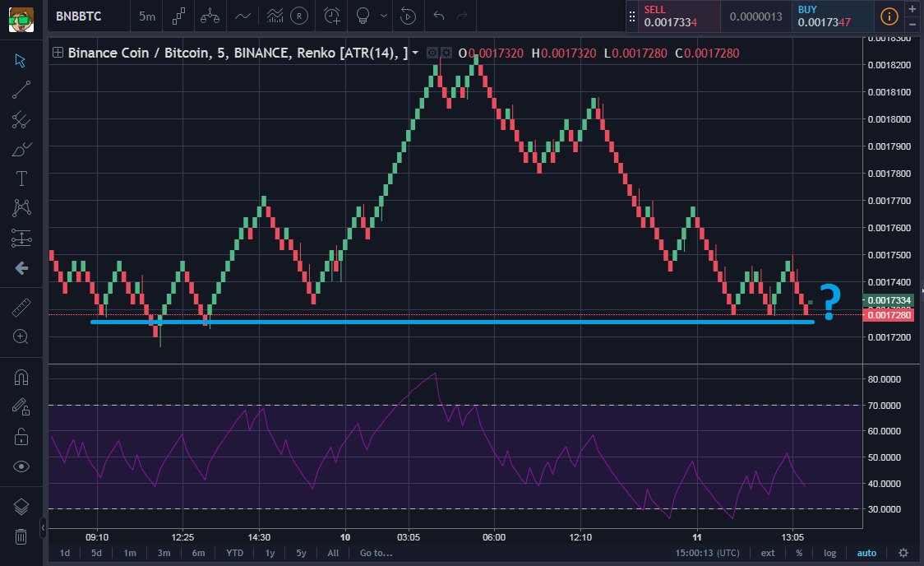The height and width of the screenshot is (566, 924).
Task: Select the 5y time range
Action: pyautogui.click(x=301, y=553)
